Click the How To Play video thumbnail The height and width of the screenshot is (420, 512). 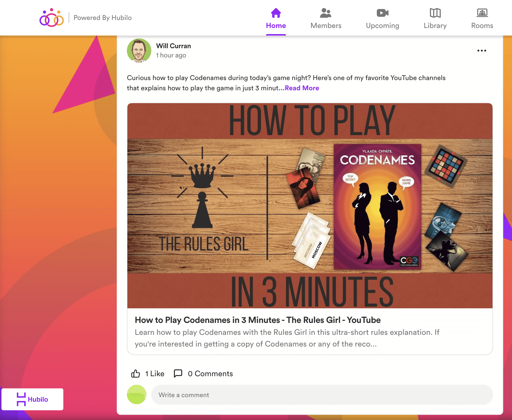tap(310, 206)
